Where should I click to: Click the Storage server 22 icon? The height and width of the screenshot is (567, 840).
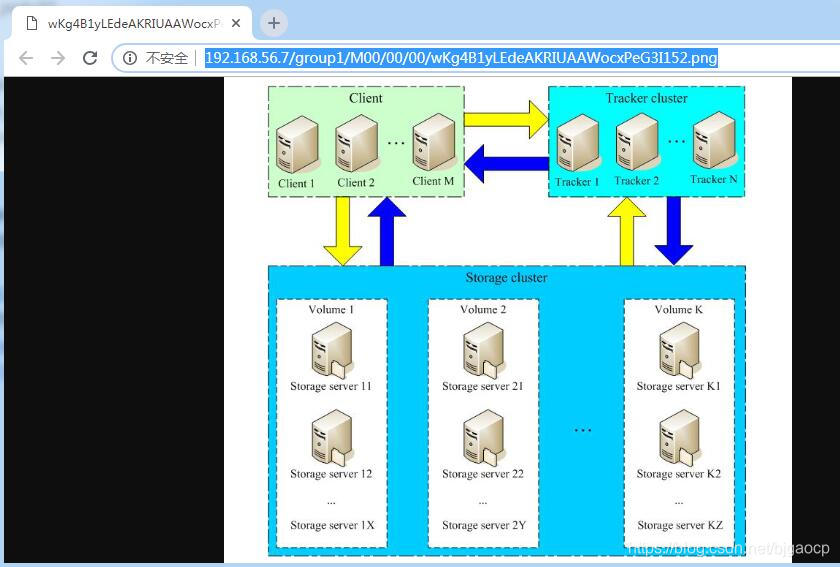click(484, 438)
